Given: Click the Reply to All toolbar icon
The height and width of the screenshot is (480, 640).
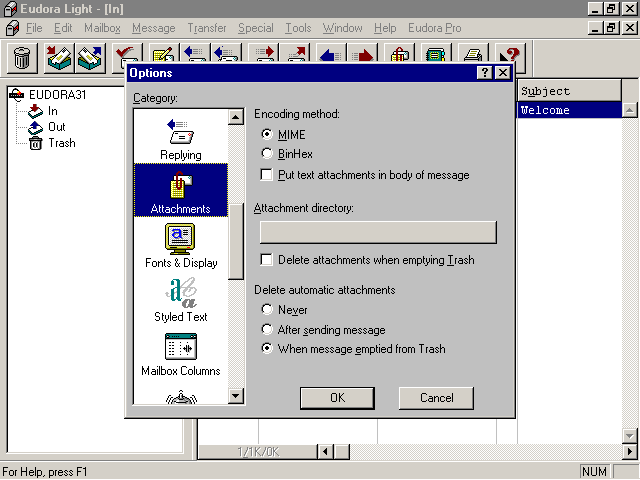Looking at the screenshot, I should [225, 54].
